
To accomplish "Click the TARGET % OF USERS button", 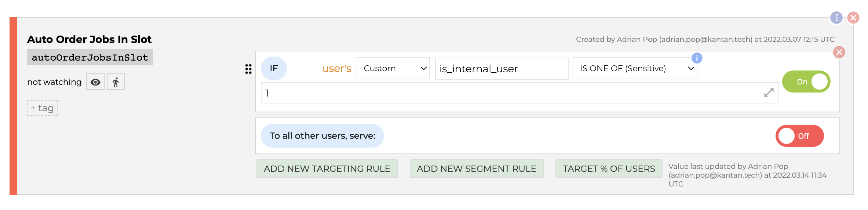I will click(x=609, y=169).
